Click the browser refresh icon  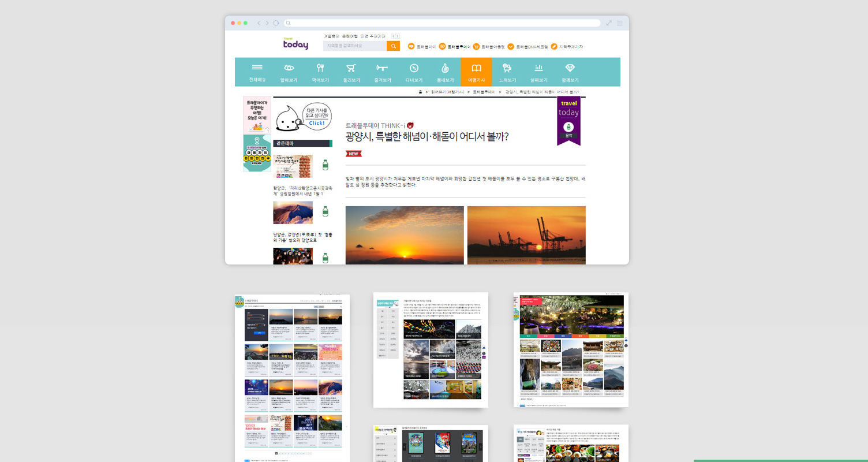[x=276, y=23]
